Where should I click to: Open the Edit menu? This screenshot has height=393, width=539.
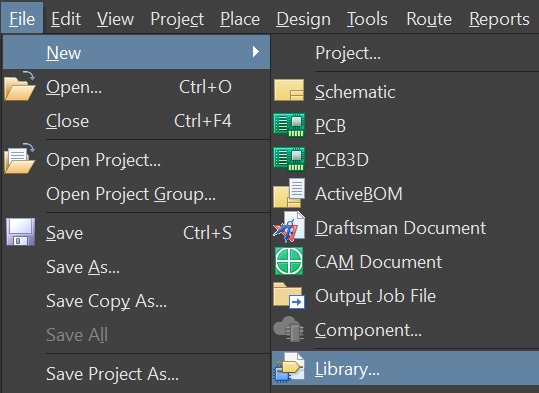click(x=66, y=18)
